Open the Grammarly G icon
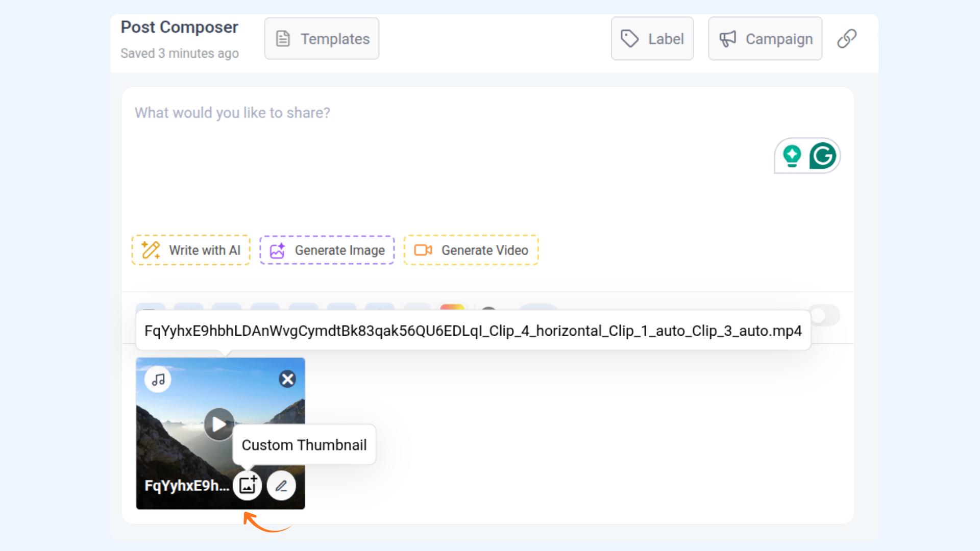The height and width of the screenshot is (551, 980). point(822,156)
